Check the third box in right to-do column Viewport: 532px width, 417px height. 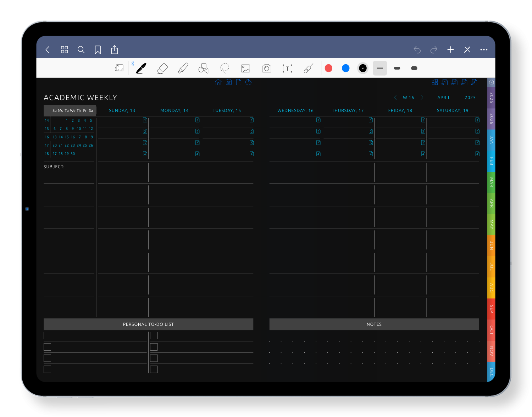click(x=154, y=358)
